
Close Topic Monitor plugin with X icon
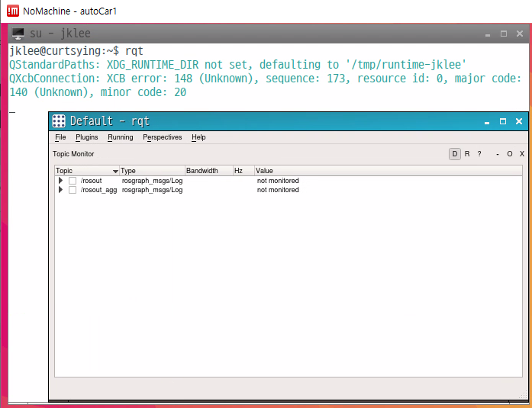[x=521, y=154]
